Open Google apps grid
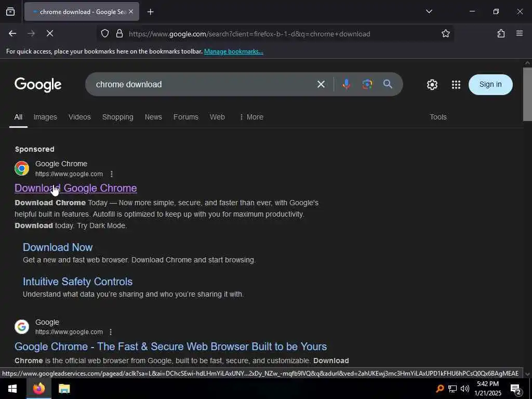This screenshot has width=532, height=399. [x=456, y=85]
